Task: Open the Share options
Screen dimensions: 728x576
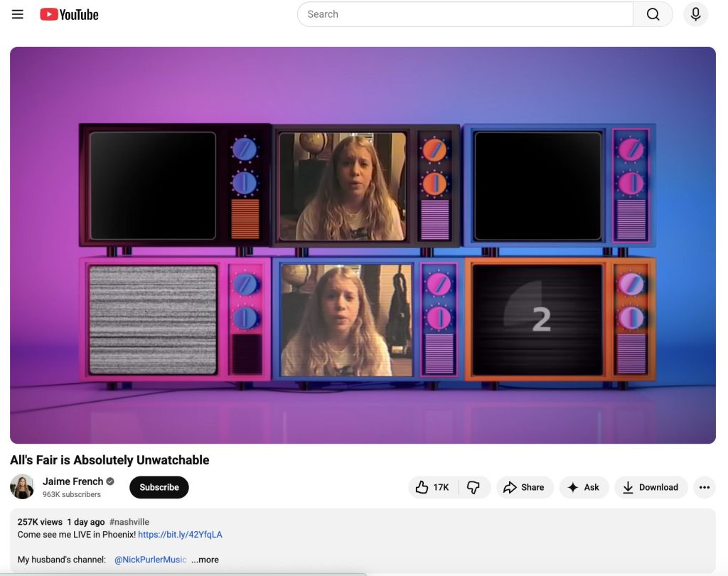Action: click(x=525, y=487)
